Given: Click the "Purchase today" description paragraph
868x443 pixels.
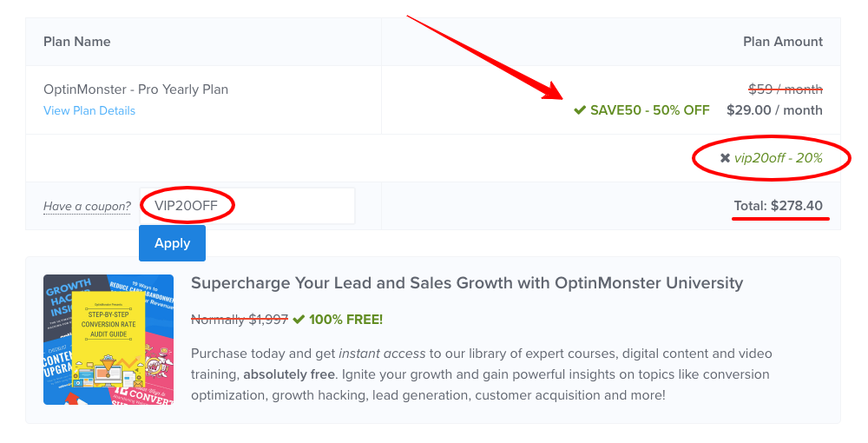Looking at the screenshot, I should [481, 374].
